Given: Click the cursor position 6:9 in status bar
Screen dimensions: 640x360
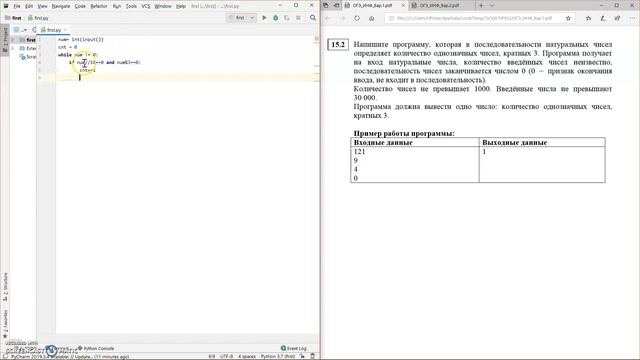Looking at the screenshot, I should coord(211,356).
